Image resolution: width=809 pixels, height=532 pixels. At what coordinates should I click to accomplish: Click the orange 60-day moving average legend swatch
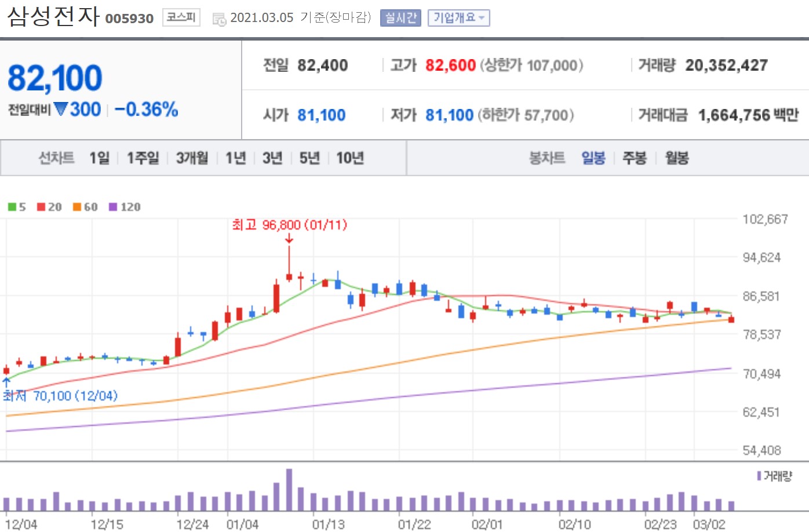click(x=77, y=207)
